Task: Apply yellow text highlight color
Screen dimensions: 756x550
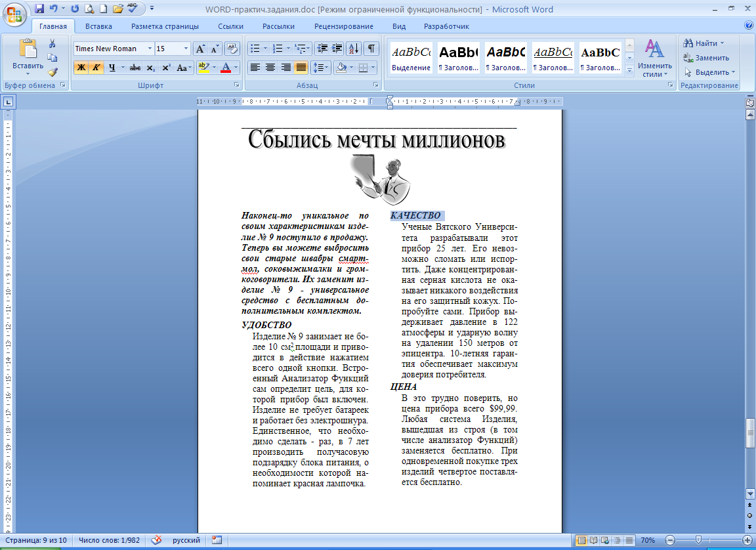Action: (203, 68)
